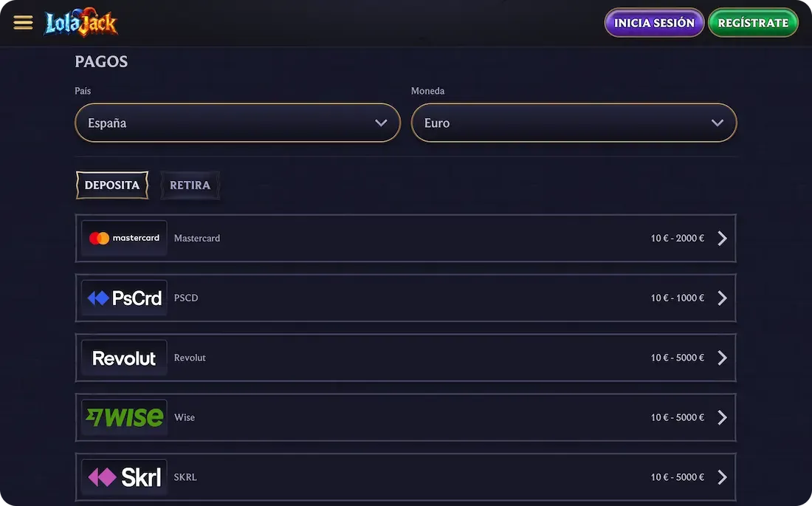The height and width of the screenshot is (506, 812).
Task: Click the Revolut logo
Action: click(x=123, y=358)
